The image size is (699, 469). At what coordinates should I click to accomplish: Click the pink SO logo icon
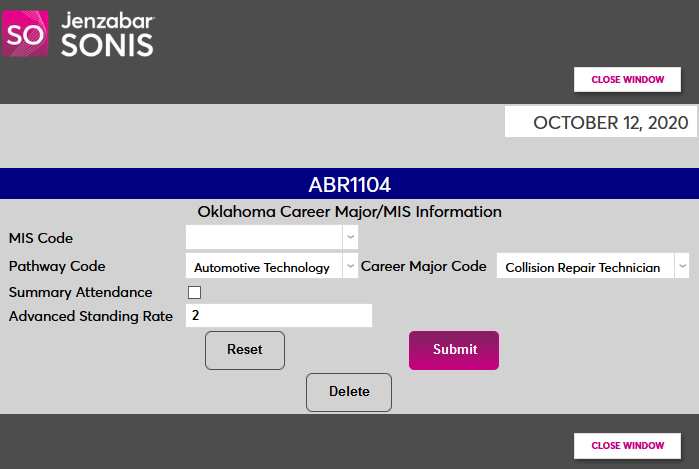coord(24,33)
